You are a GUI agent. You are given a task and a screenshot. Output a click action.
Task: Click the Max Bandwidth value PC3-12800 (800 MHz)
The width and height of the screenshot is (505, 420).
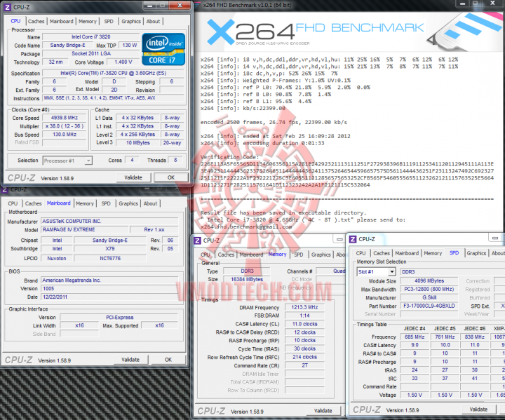click(x=429, y=290)
